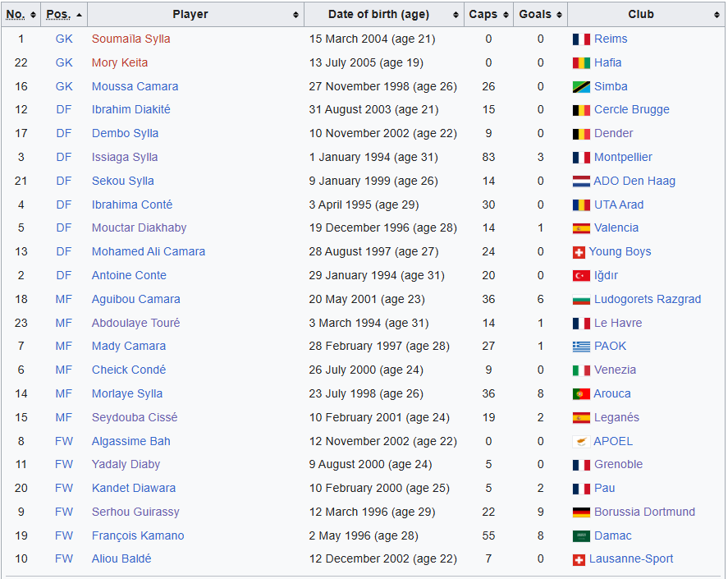Click the Greece flag icon beside PAOK
728x579 pixels.
pos(581,347)
